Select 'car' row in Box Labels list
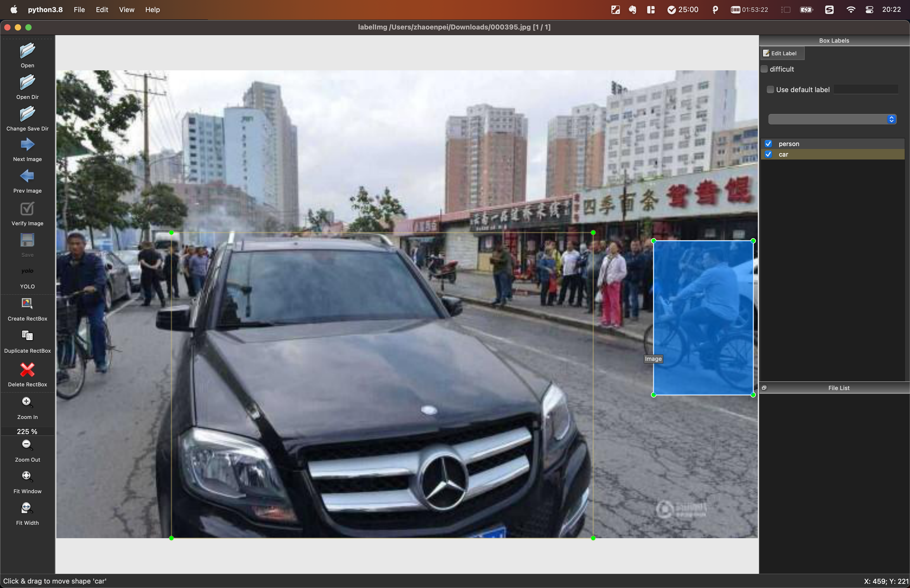The height and width of the screenshot is (588, 910). click(x=833, y=155)
